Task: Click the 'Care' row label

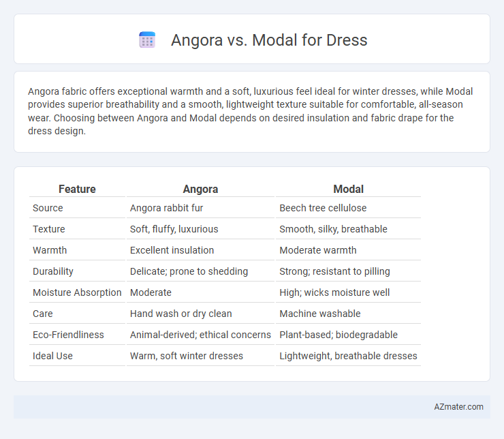Action: (x=43, y=314)
